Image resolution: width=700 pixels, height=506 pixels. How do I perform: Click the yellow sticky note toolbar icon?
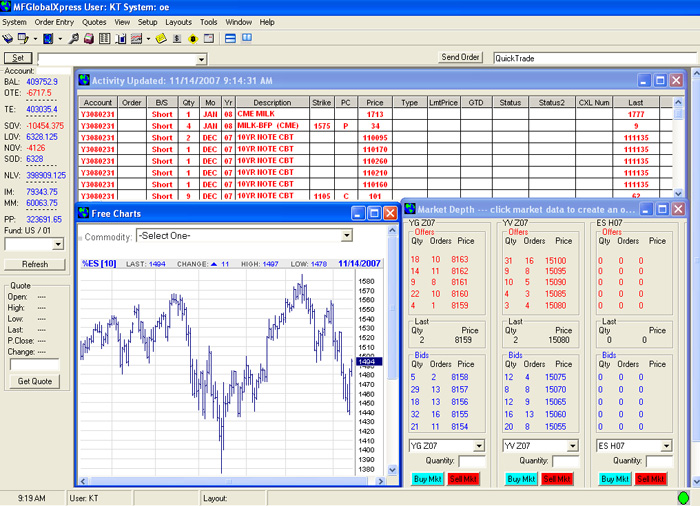160,38
